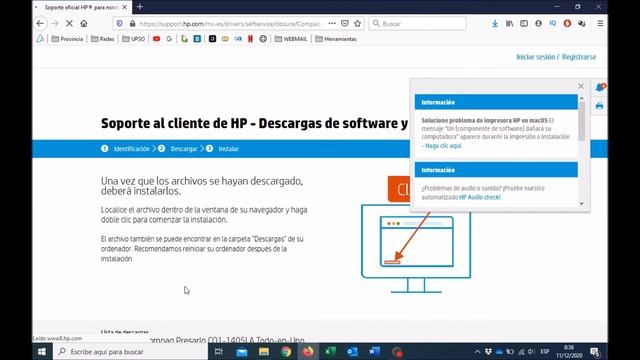Open the volume tray icon
The width and height of the screenshot is (640, 360).
531,351
